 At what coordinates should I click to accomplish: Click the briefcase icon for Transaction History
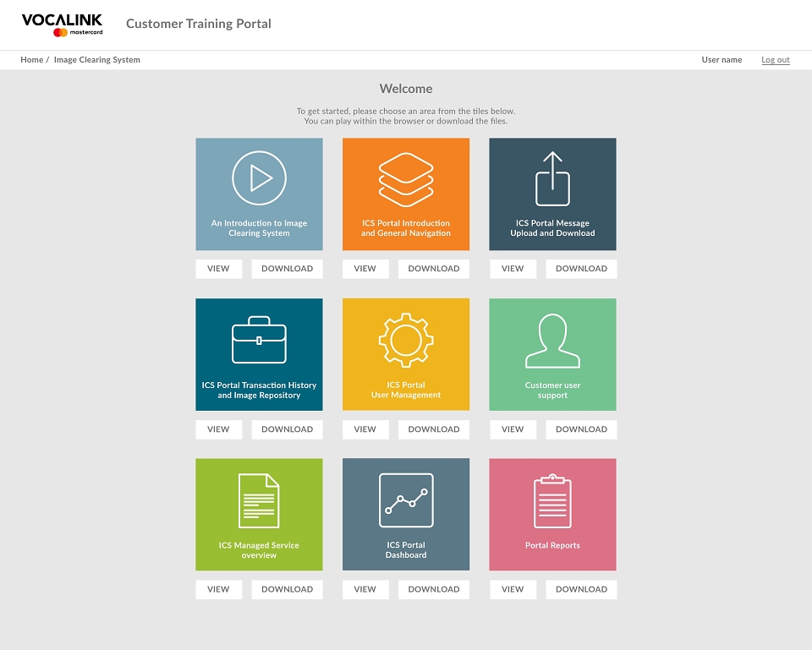[259, 340]
